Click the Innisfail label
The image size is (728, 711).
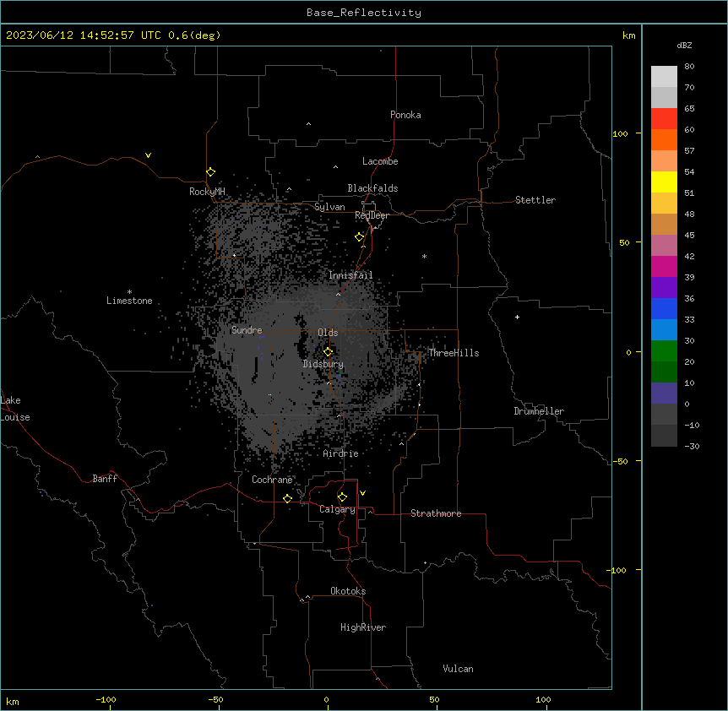350,275
